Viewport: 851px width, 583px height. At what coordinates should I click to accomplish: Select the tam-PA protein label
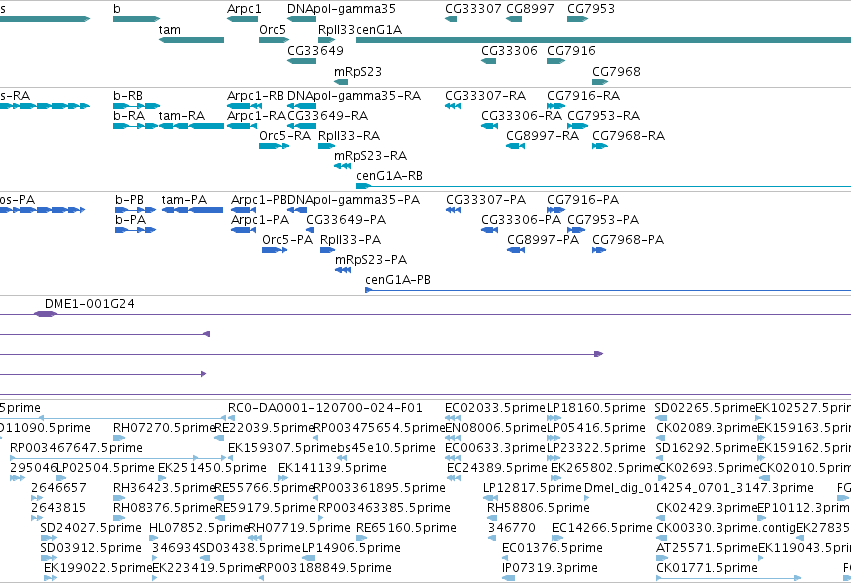coord(184,200)
